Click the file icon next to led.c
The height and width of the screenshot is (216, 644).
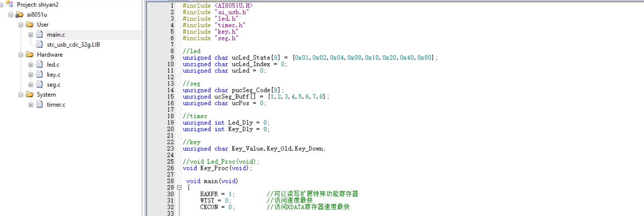[40, 64]
